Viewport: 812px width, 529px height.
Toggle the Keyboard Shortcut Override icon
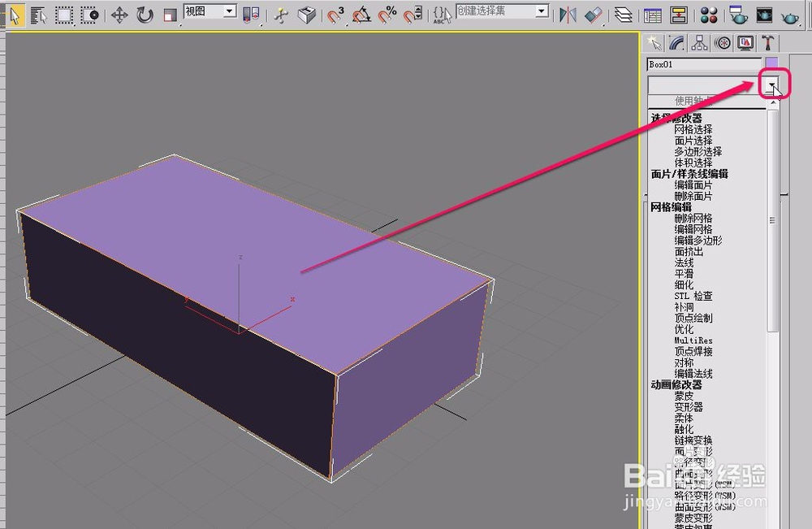[307, 15]
